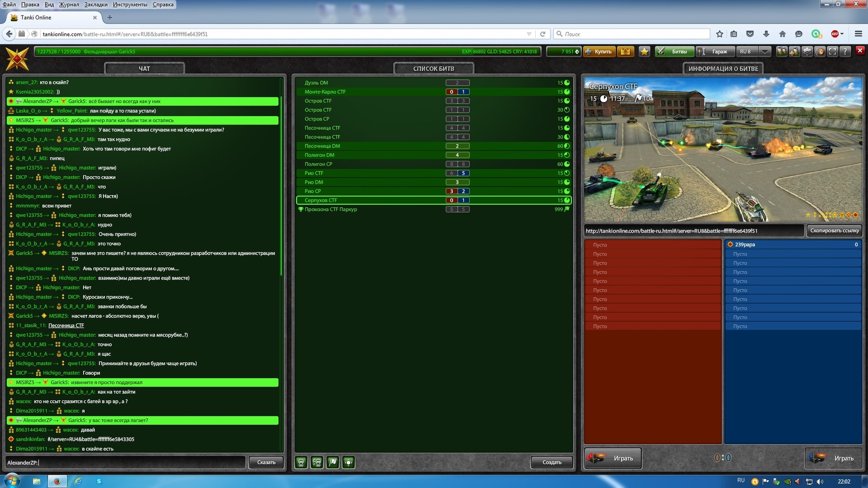Open the Закладки browser menu
The height and width of the screenshot is (488, 868).
(96, 5)
